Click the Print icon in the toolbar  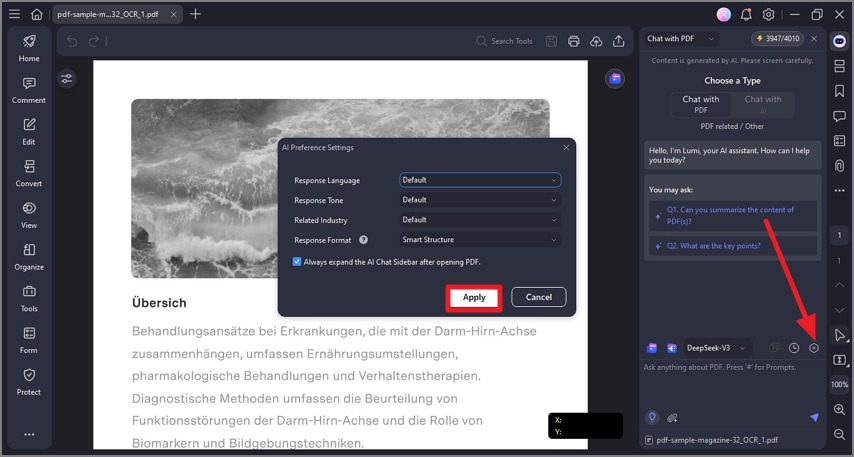(574, 41)
